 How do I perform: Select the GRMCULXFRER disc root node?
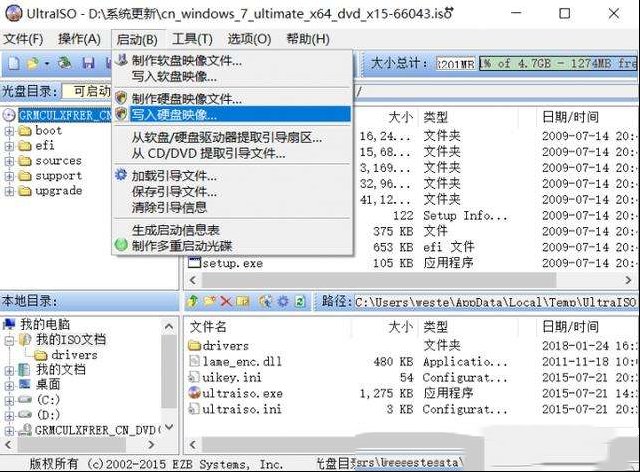64,116
